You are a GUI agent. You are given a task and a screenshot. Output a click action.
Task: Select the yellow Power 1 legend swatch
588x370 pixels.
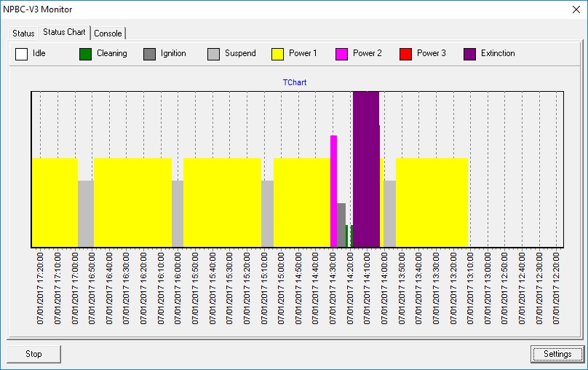pos(278,54)
